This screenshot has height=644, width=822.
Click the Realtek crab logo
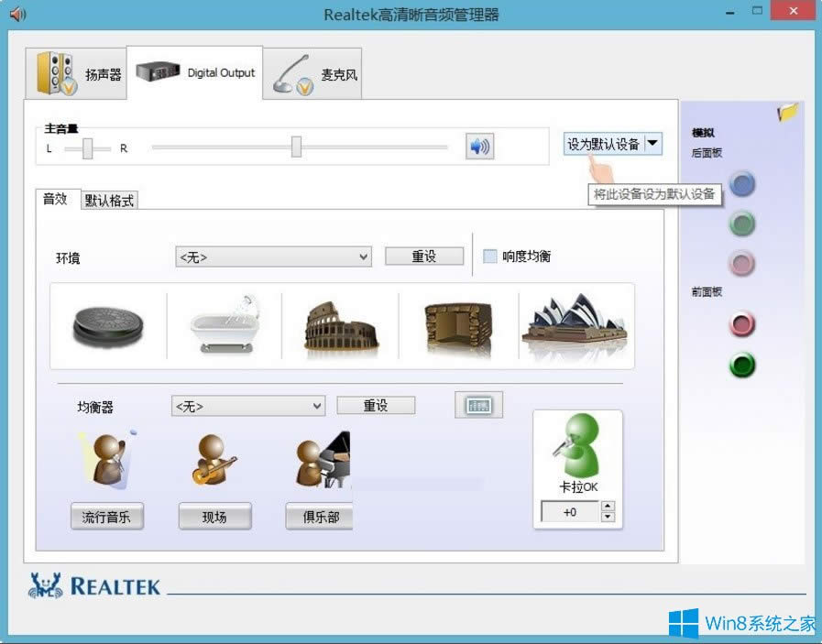coord(45,585)
